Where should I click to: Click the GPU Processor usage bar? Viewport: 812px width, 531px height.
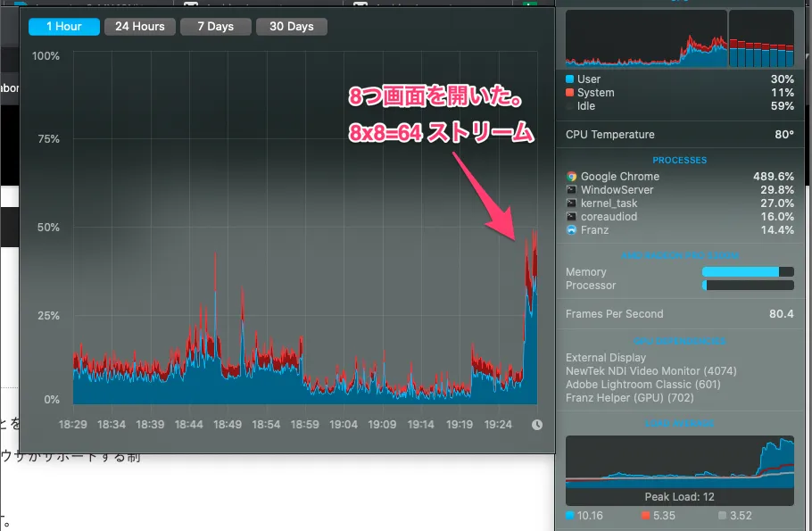[x=748, y=286]
